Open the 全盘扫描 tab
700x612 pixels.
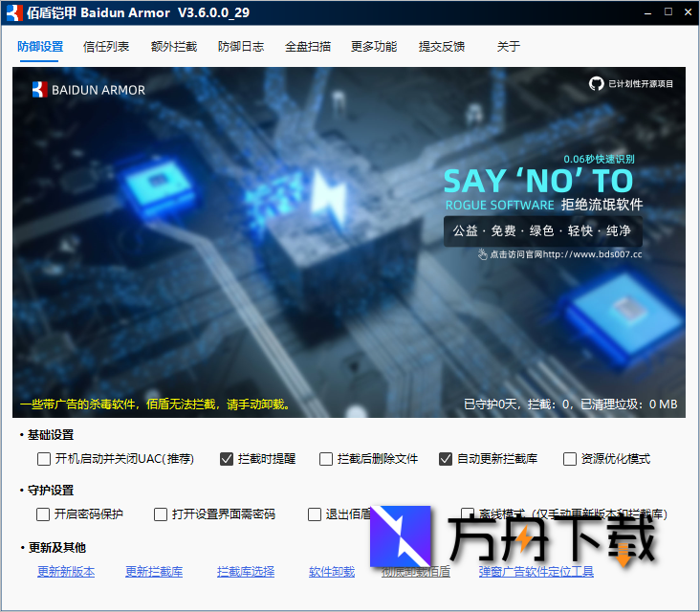(308, 47)
